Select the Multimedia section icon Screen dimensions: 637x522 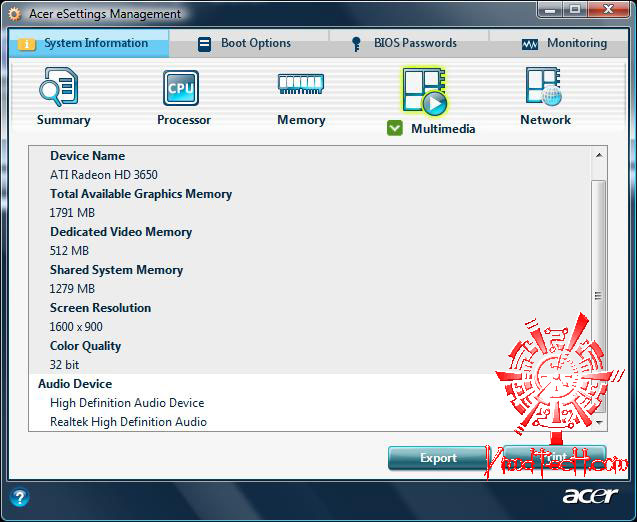(425, 91)
